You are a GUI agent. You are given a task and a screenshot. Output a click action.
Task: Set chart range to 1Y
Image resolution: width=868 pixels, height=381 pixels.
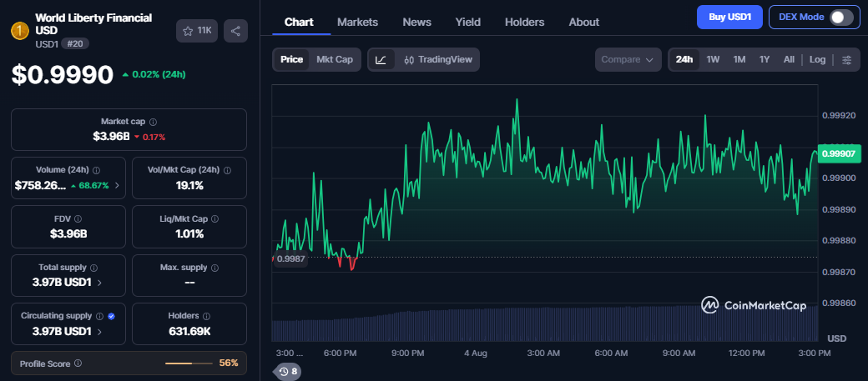tap(765, 60)
